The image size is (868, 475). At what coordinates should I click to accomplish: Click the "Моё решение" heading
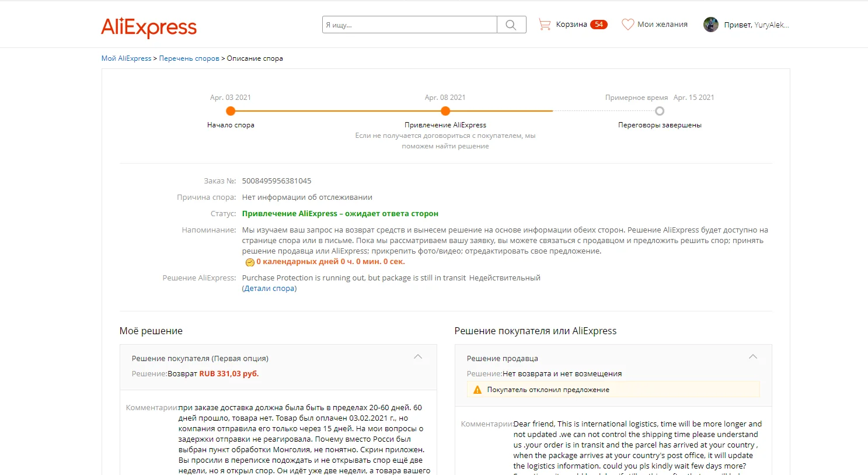pyautogui.click(x=151, y=331)
